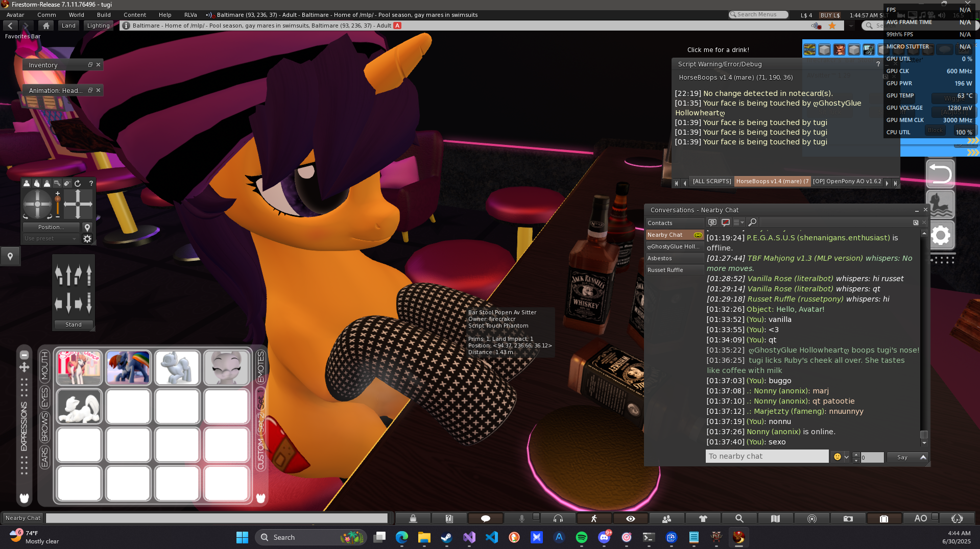Click the AO animation overrider button
This screenshot has width=980, height=549.
coord(920,518)
